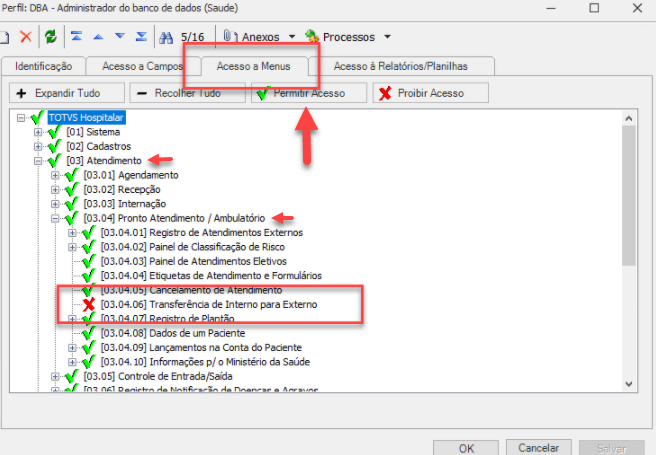Select [03.04.03] Painel de Atendimentos Eletivos
656x455 pixels.
click(194, 261)
